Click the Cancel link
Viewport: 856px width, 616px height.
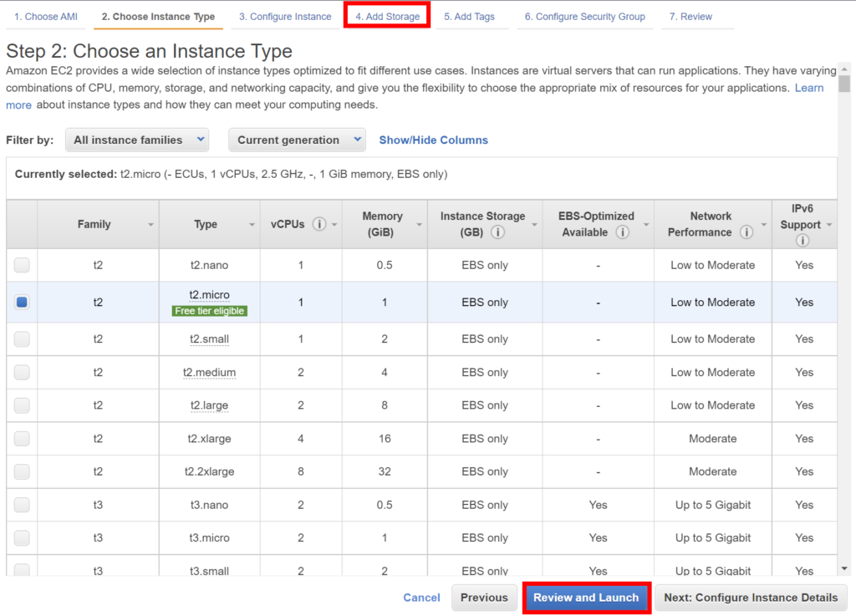pos(421,598)
